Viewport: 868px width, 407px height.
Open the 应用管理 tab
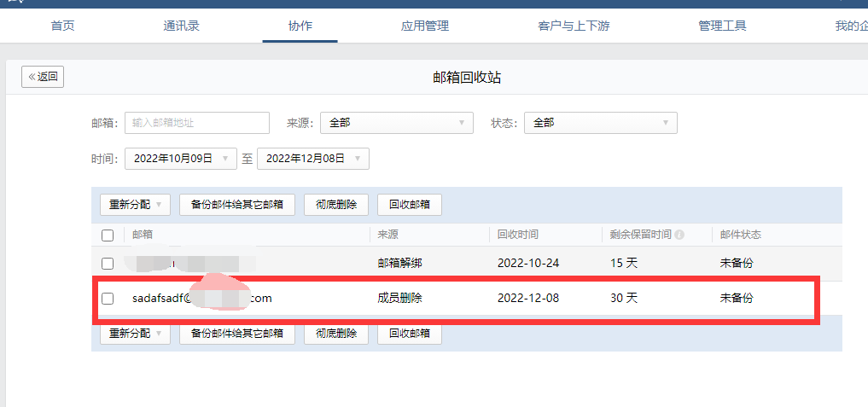pyautogui.click(x=424, y=26)
